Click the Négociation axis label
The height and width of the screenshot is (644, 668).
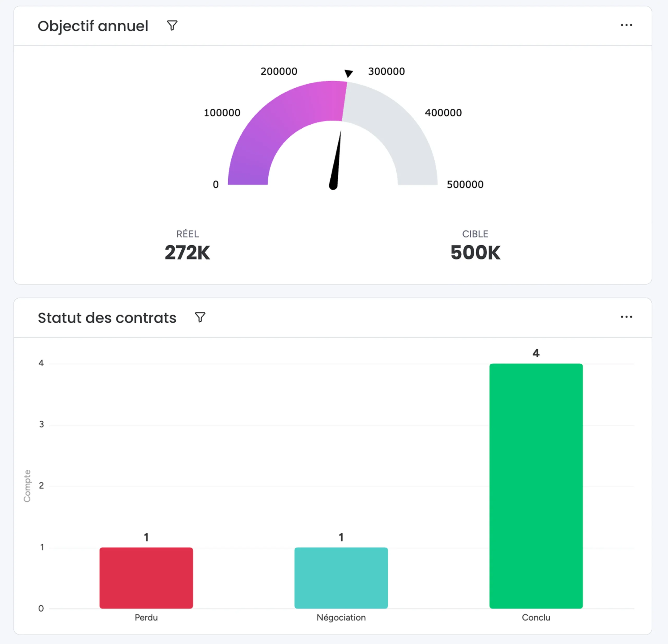point(341,618)
